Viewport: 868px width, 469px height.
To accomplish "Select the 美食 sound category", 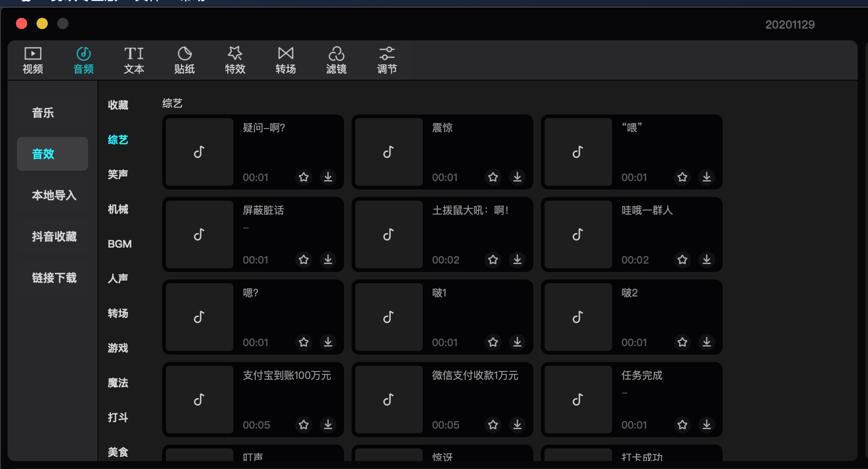I will click(x=118, y=452).
